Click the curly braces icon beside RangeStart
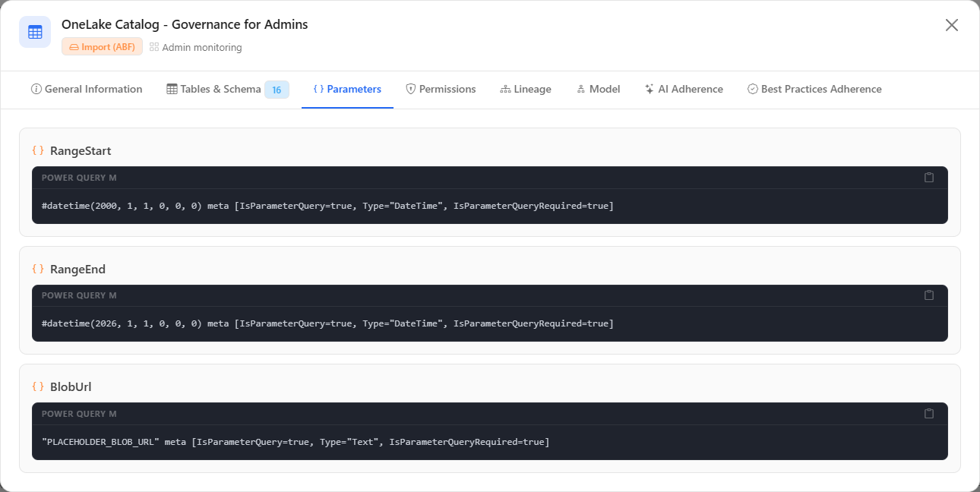Image resolution: width=980 pixels, height=492 pixels. pyautogui.click(x=38, y=151)
